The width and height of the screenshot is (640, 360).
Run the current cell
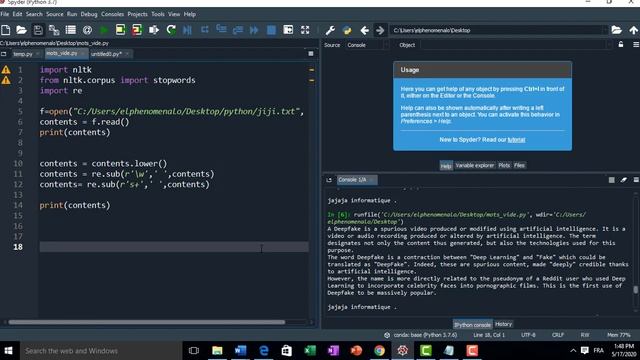120,30
